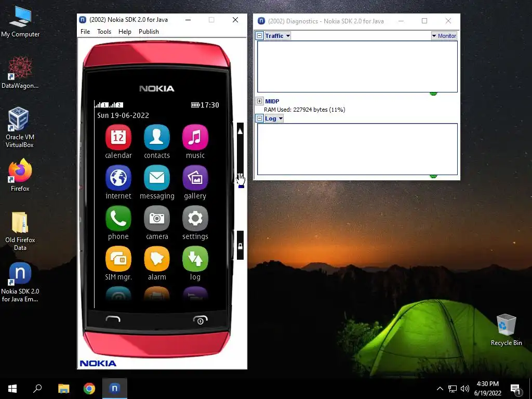Open the File menu

point(85,32)
